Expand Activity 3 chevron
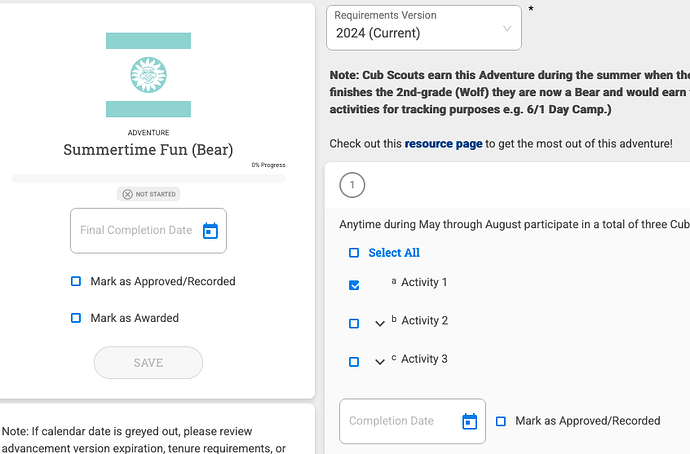Viewport: 690px width, 454px height. click(x=380, y=361)
